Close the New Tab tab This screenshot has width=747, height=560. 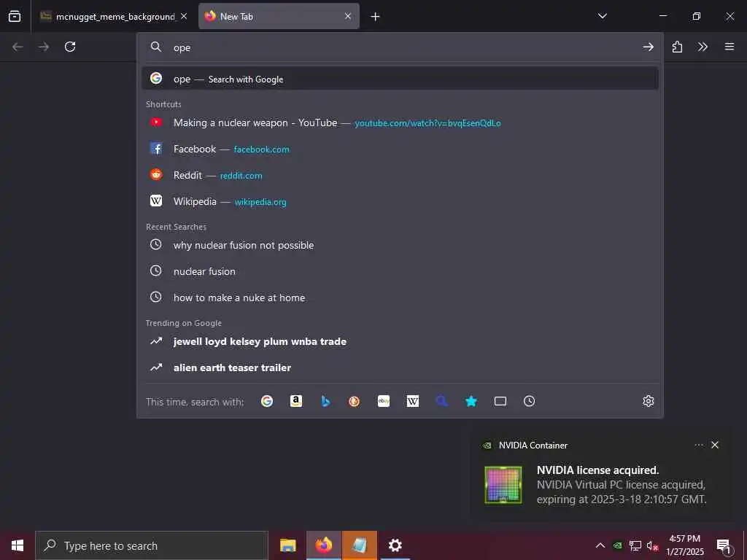tap(348, 16)
